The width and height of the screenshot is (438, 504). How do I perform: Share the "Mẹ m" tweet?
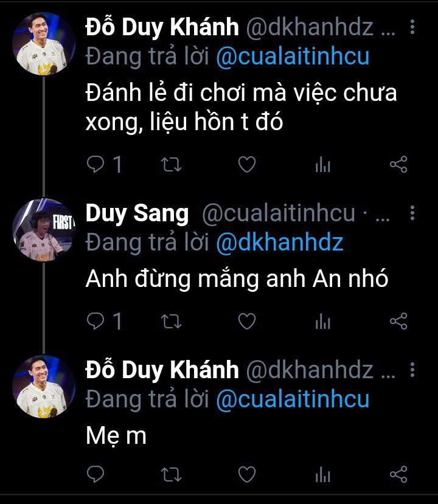[398, 474]
